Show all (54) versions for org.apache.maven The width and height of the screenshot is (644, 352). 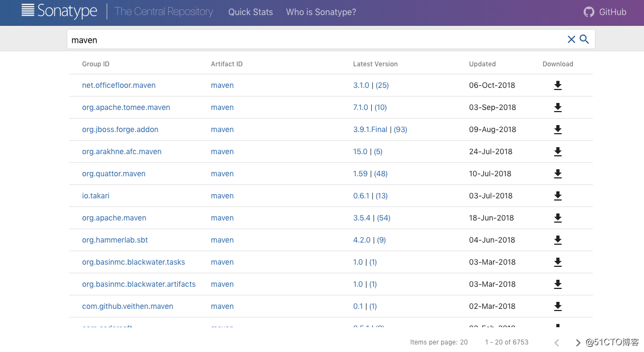tap(384, 218)
